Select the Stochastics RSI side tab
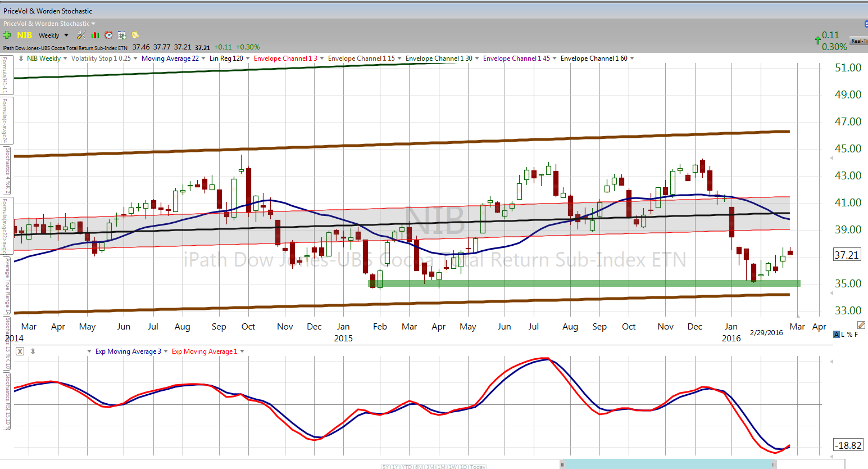Image resolution: width=868 pixels, height=469 pixels. click(x=7, y=400)
